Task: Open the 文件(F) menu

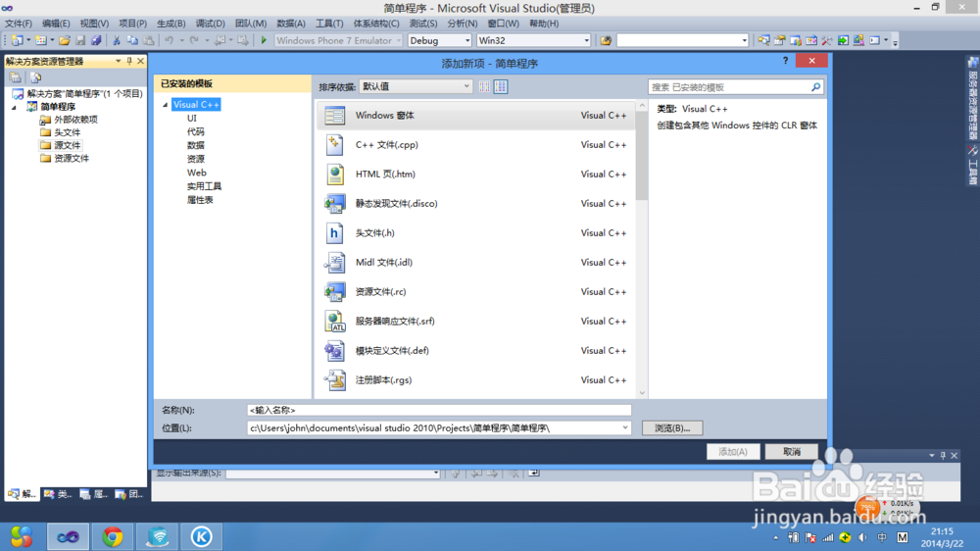Action: (19, 24)
